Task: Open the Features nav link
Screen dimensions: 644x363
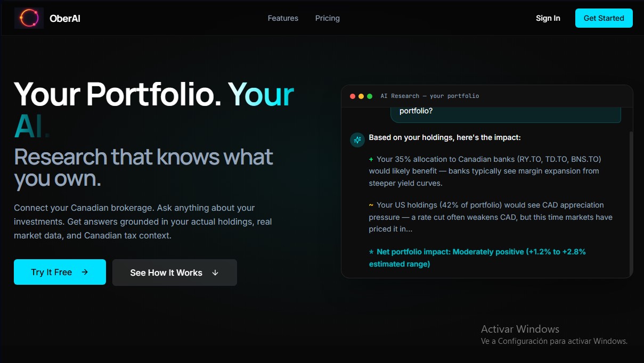Action: (283, 18)
